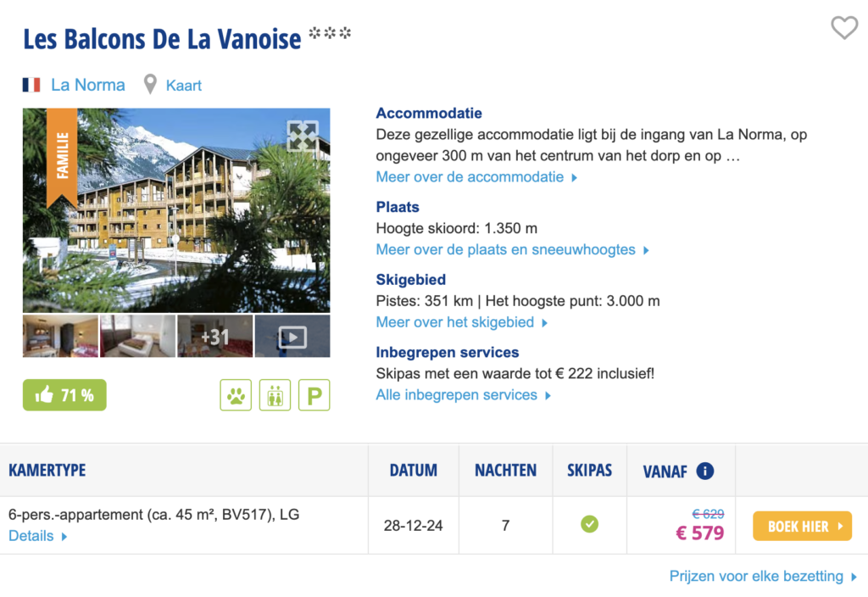The width and height of the screenshot is (868, 597).
Task: Add accommodation to favorites with heart icon
Action: 843,28
